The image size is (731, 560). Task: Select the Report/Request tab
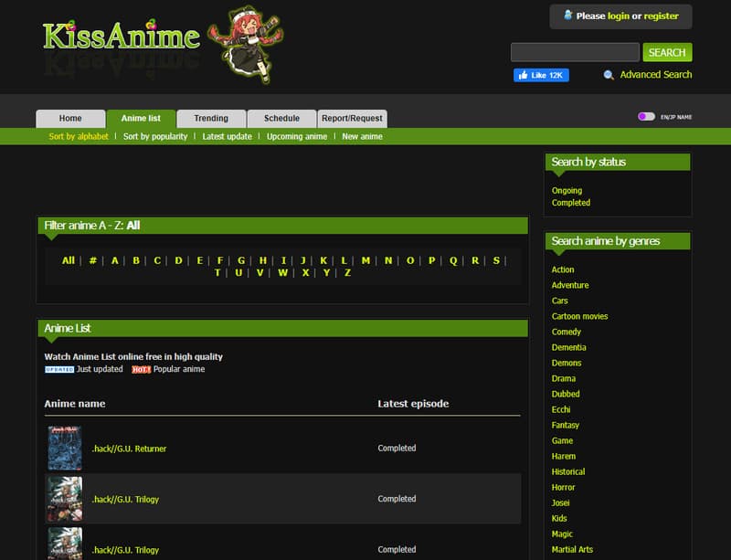tap(352, 118)
